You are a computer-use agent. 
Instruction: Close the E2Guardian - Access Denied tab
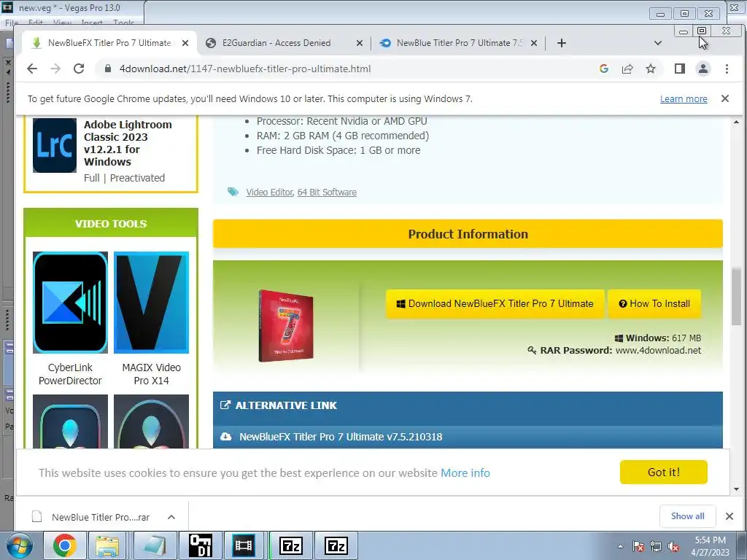(360, 43)
